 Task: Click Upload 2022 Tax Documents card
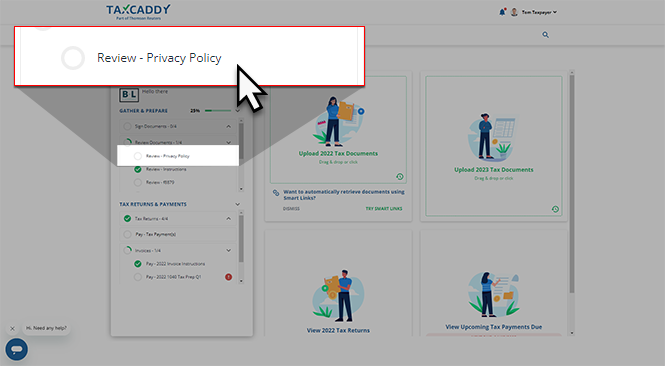pos(338,130)
